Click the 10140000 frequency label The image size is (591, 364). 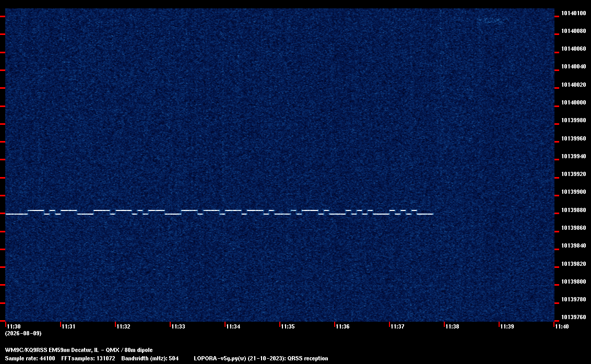573,102
